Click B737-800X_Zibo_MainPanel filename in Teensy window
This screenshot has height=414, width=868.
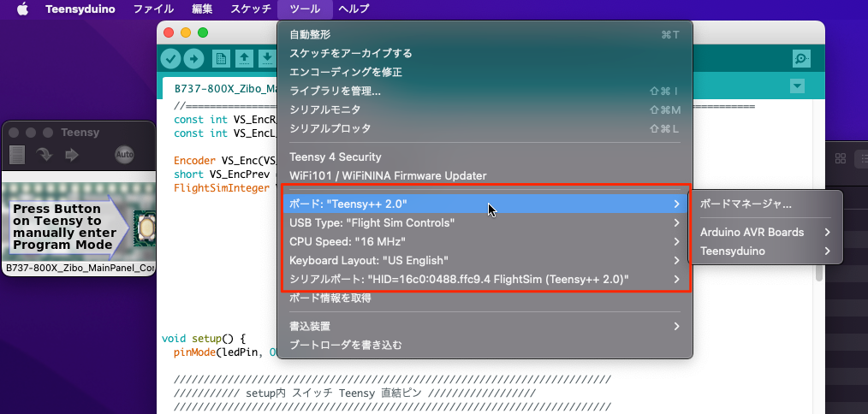(80, 269)
